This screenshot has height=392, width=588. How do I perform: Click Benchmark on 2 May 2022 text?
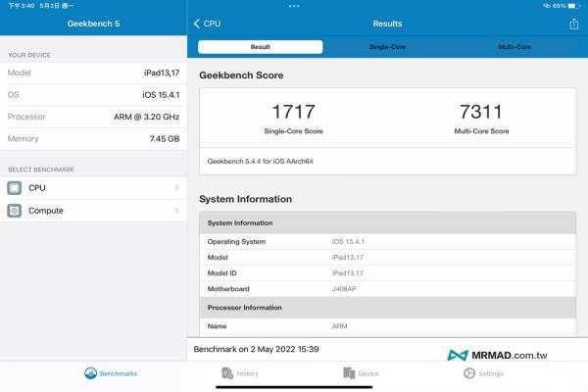click(256, 349)
